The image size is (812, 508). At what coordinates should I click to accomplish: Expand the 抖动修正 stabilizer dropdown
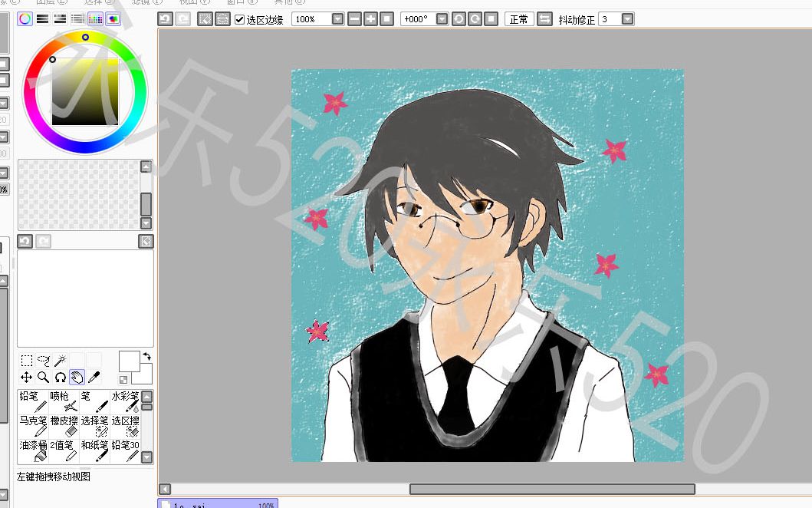(627, 19)
